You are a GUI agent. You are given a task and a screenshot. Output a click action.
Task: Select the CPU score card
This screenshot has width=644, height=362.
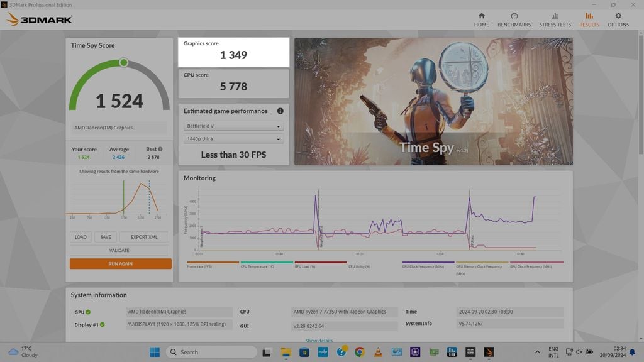point(233,84)
